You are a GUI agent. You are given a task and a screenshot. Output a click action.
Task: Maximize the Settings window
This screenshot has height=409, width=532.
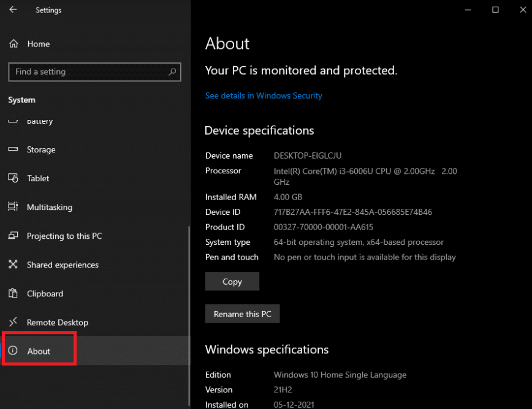(495, 9)
